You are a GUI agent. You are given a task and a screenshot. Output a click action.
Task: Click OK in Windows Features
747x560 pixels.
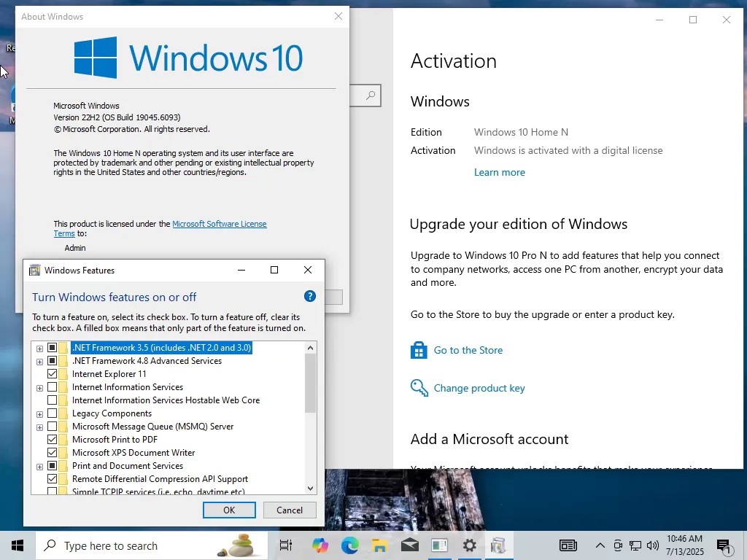pyautogui.click(x=229, y=510)
